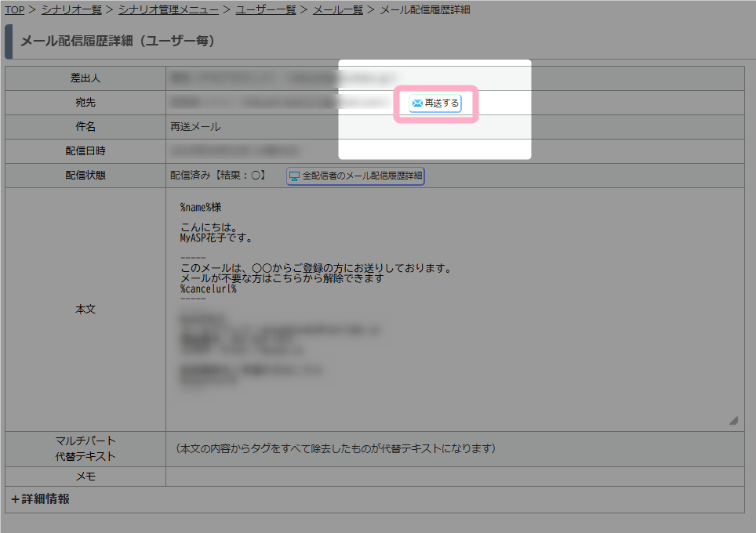Navigate to ユーザー一覧 breadcrumb
The image size is (756, 533).
click(266, 9)
